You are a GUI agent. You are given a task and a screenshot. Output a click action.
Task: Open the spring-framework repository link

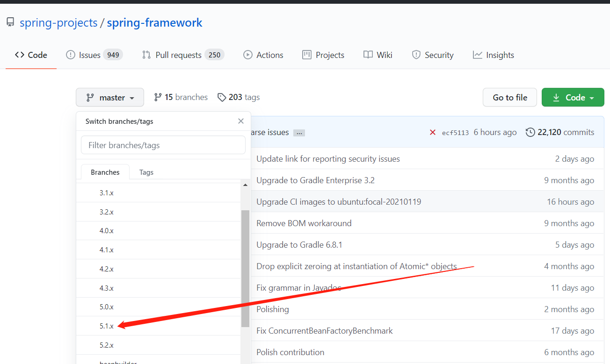pyautogui.click(x=154, y=22)
